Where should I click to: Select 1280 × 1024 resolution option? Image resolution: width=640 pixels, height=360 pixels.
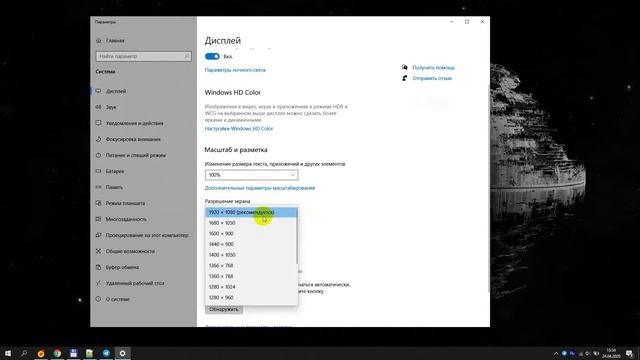click(251, 287)
